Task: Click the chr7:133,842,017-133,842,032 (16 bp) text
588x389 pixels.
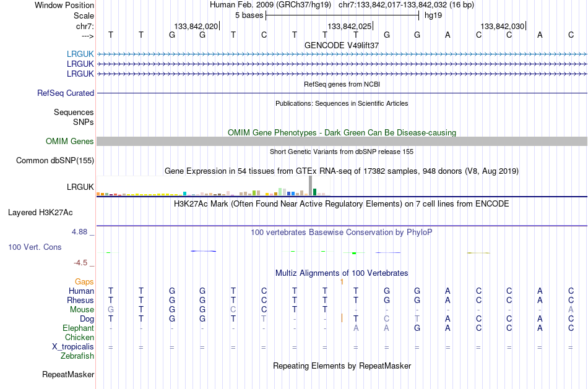Action: point(406,5)
